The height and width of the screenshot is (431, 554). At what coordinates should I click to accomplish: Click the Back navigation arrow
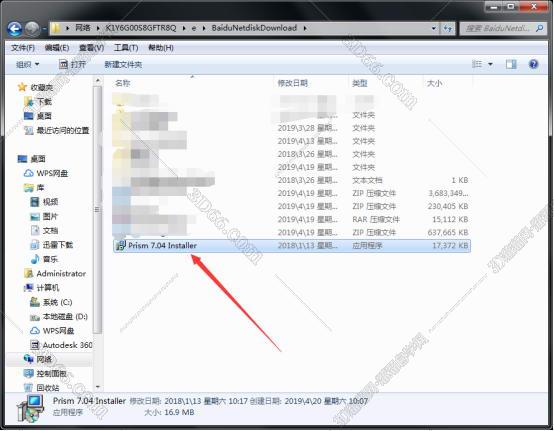click(14, 28)
